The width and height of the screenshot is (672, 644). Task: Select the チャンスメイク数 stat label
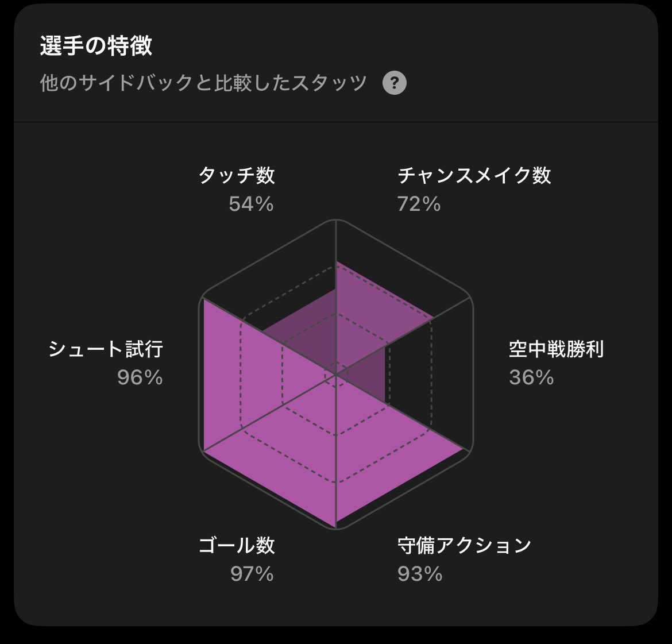click(x=474, y=175)
